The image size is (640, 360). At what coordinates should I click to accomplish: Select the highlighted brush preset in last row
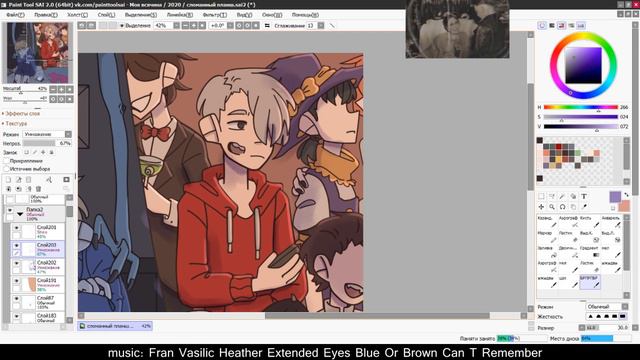[x=590, y=282]
